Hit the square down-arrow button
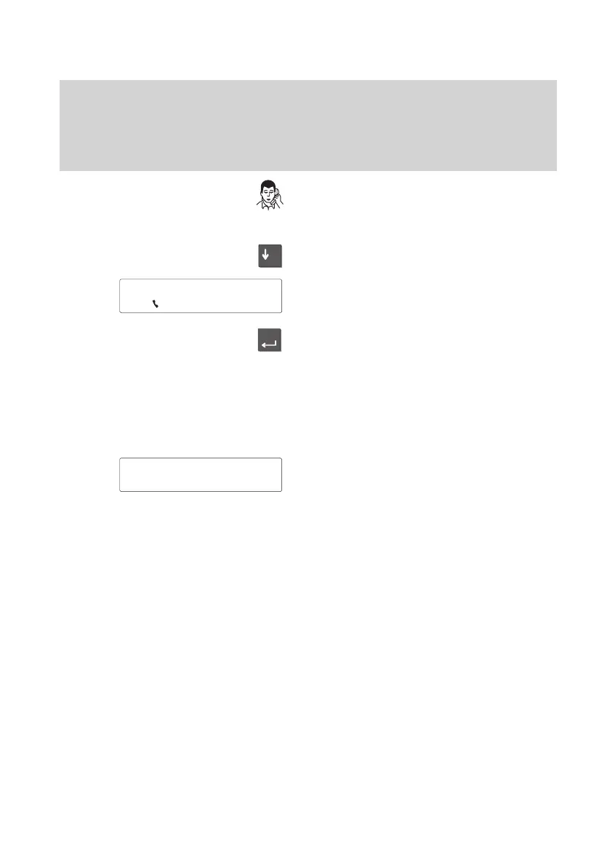 pos(270,256)
